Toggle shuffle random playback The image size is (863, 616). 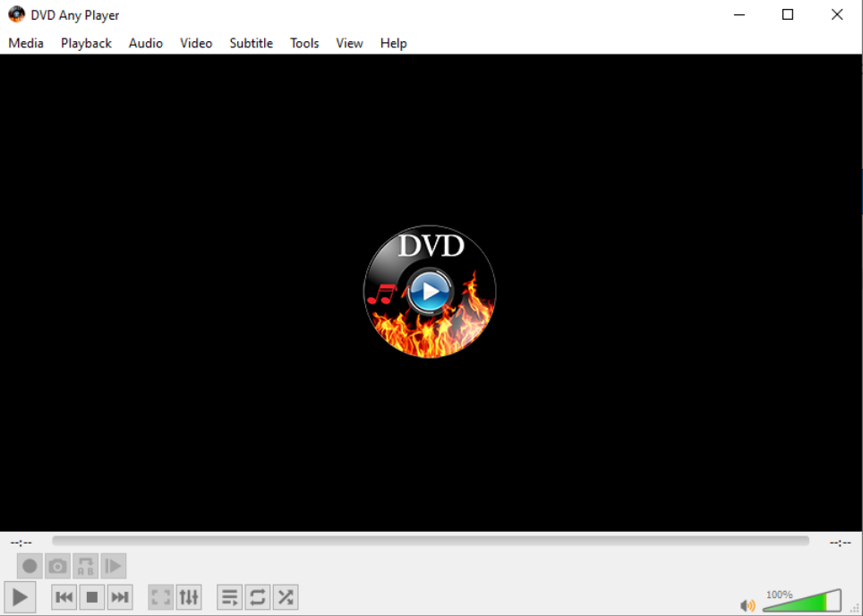coord(286,596)
